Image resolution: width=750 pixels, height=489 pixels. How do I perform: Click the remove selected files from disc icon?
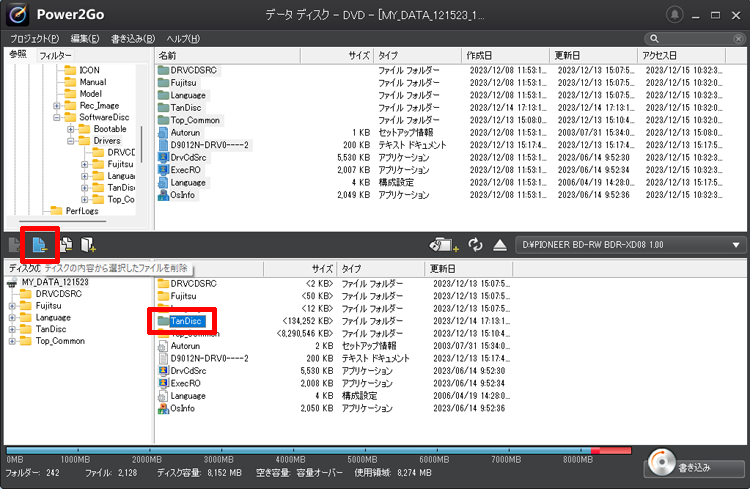[40, 244]
